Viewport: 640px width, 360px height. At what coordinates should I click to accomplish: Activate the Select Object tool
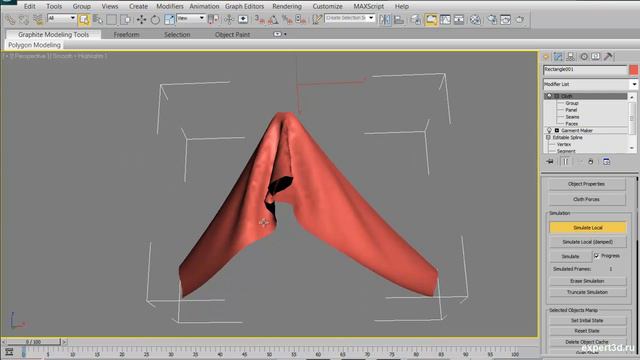point(84,19)
